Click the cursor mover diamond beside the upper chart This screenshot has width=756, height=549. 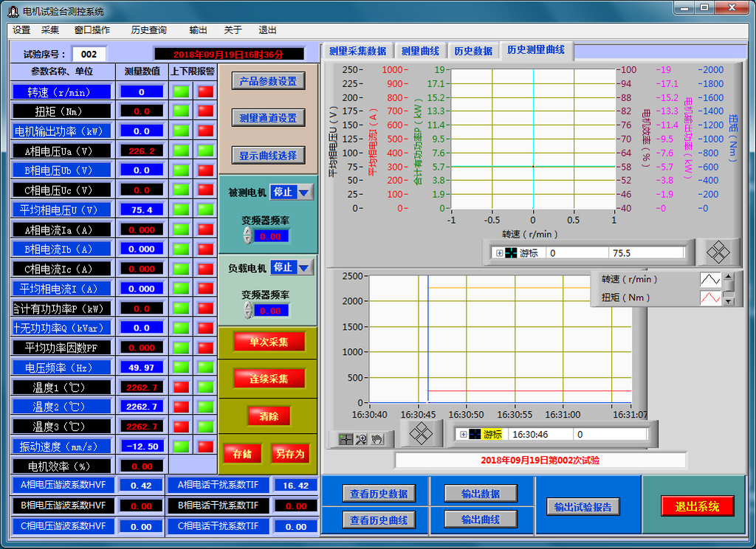(x=718, y=252)
